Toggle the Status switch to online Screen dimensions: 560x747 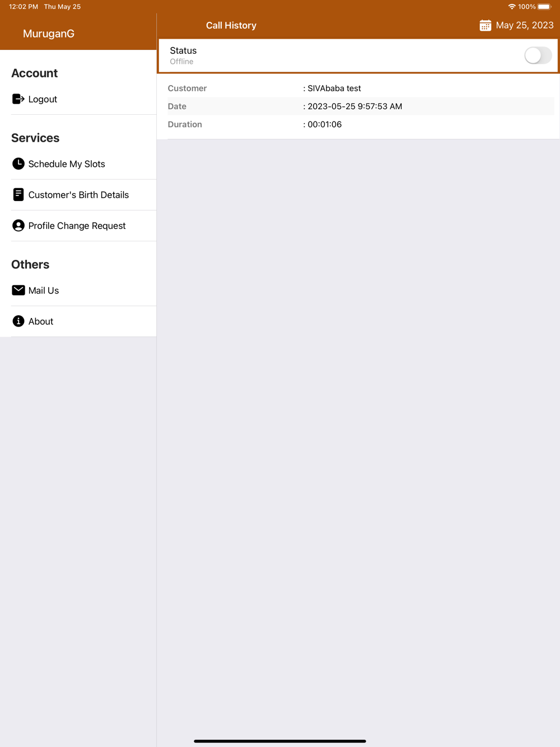click(538, 55)
